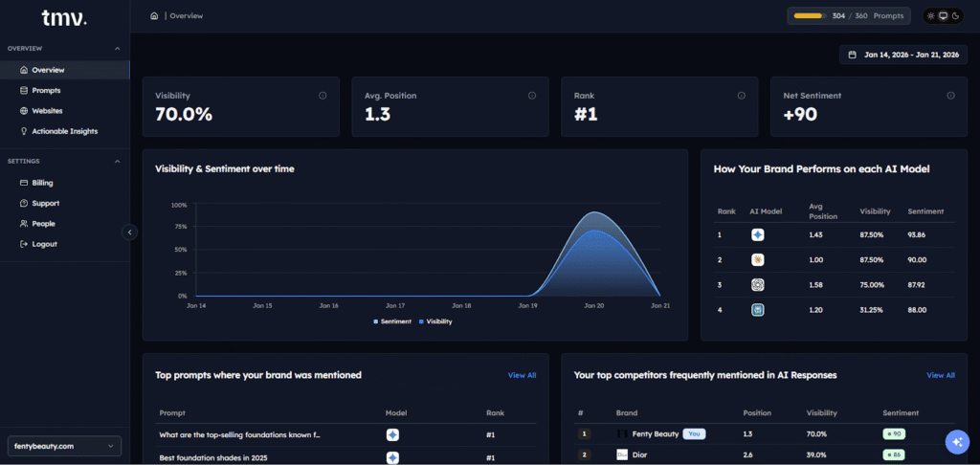This screenshot has height=465, width=980.
Task: Click View All for top competitors
Action: point(941,376)
